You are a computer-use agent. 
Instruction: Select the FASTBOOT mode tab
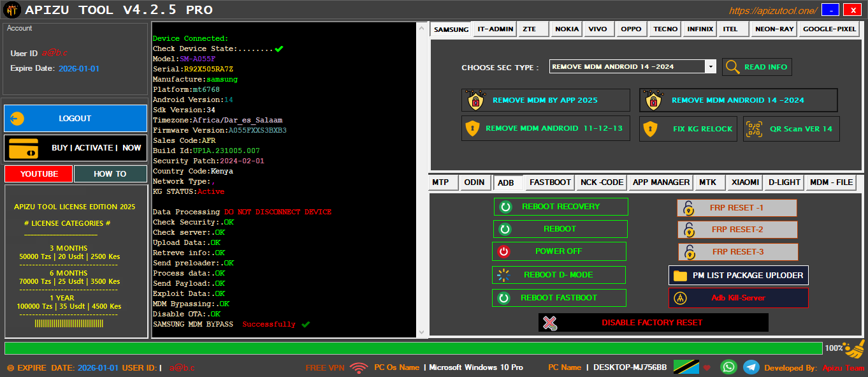(550, 182)
